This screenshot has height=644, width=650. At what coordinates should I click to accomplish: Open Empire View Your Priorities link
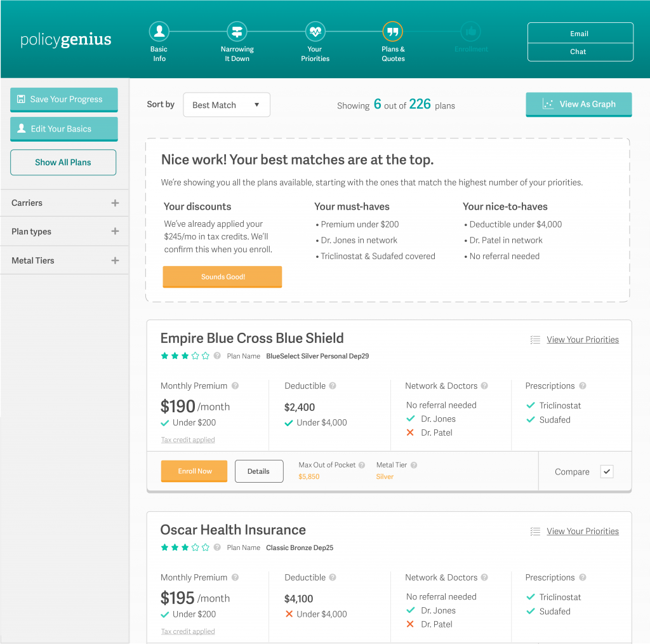[583, 340]
